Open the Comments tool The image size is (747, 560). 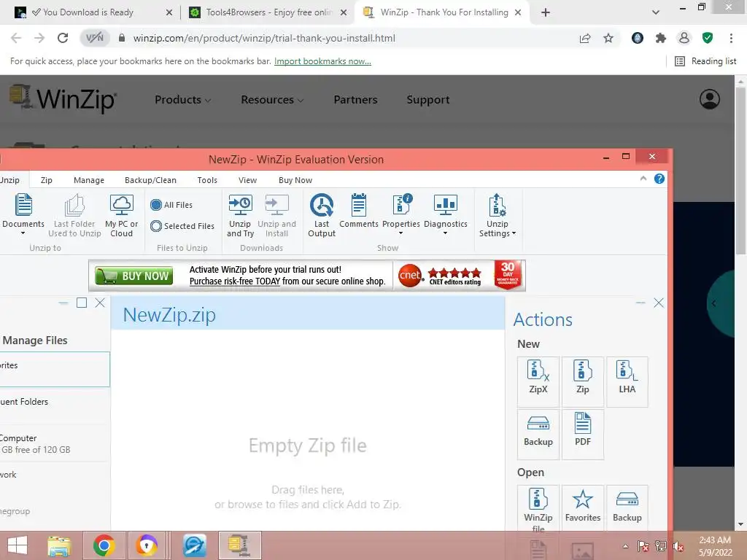pyautogui.click(x=359, y=205)
